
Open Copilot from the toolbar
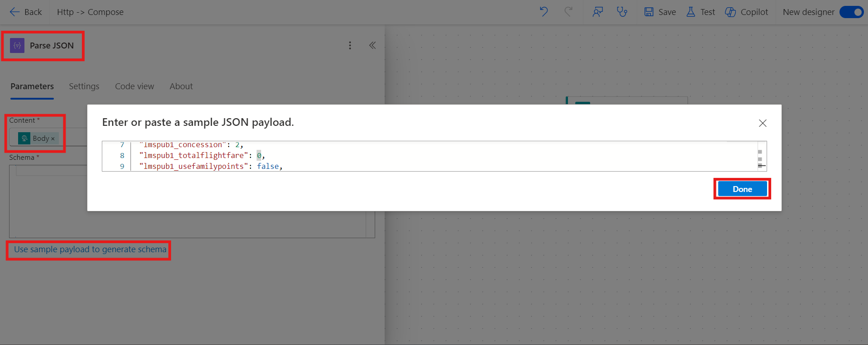pos(747,12)
